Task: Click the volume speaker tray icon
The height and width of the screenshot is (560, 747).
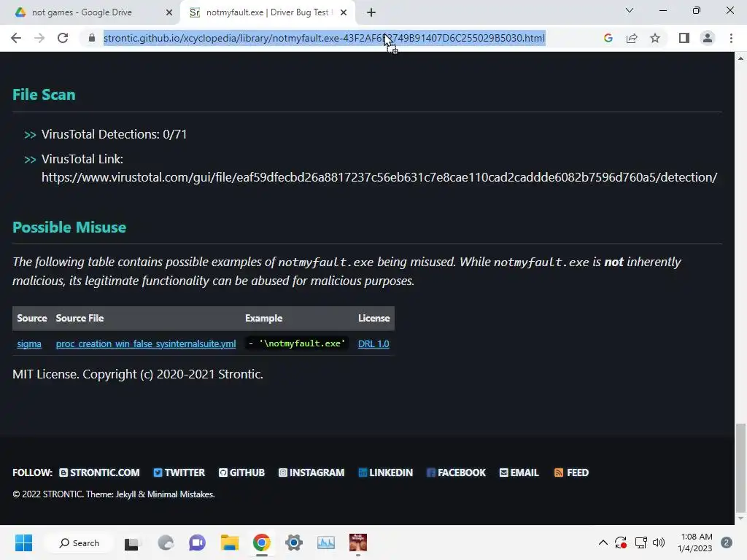Action: click(659, 542)
